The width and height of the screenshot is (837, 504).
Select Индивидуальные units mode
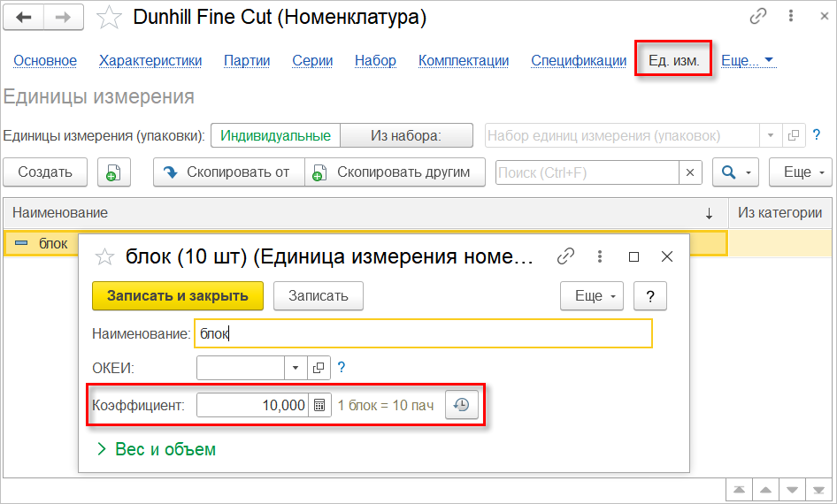click(275, 135)
